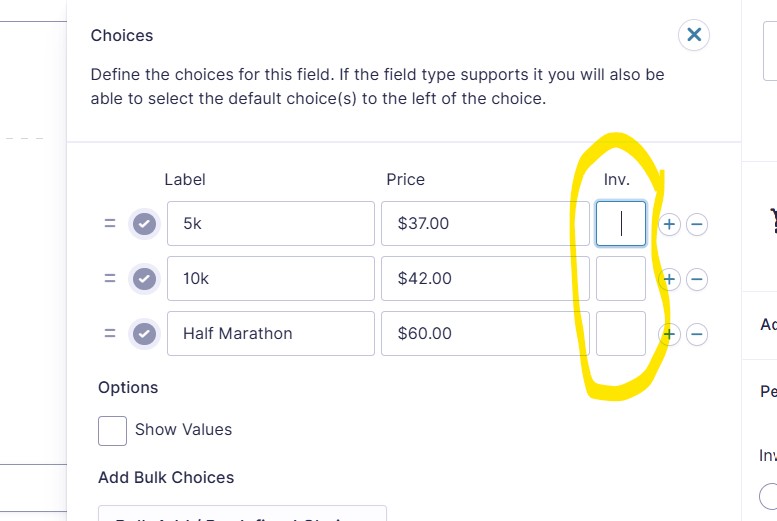777x521 pixels.
Task: Edit the $42.00 price field
Action: 485,279
